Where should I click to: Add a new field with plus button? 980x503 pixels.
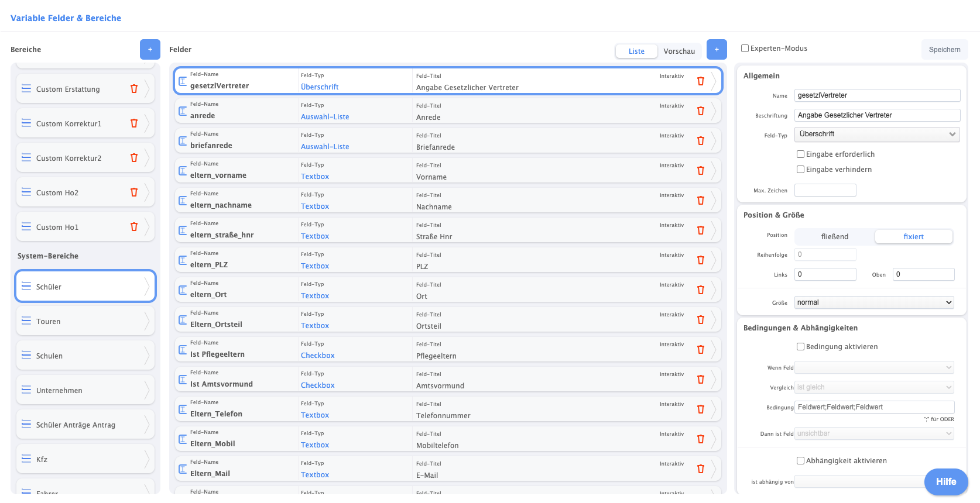(x=716, y=50)
